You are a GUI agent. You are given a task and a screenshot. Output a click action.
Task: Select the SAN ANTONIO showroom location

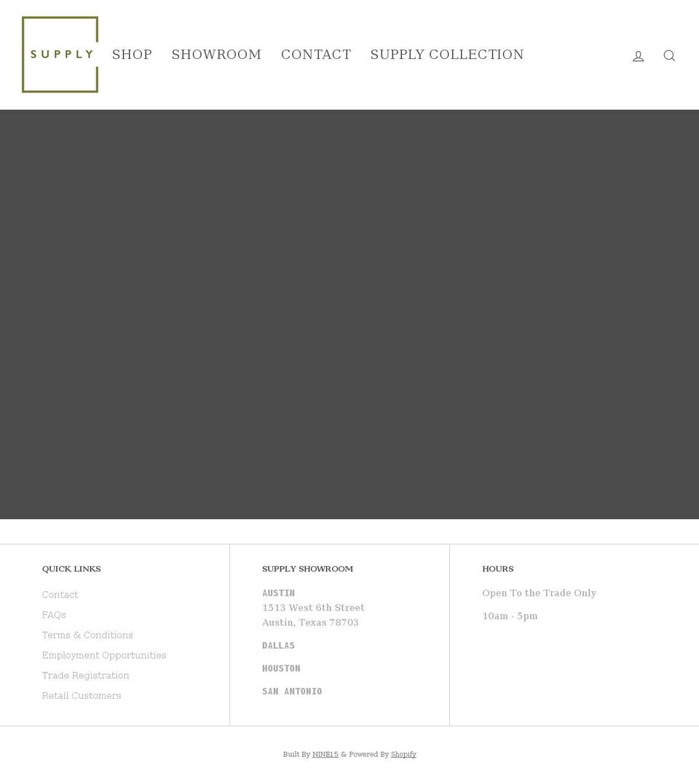[292, 692]
